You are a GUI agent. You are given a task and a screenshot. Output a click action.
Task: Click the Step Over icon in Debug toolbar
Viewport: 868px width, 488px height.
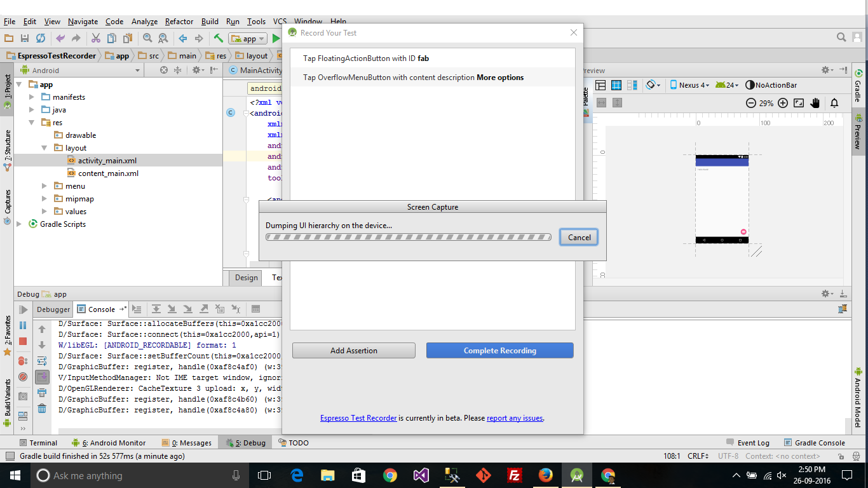pos(156,309)
